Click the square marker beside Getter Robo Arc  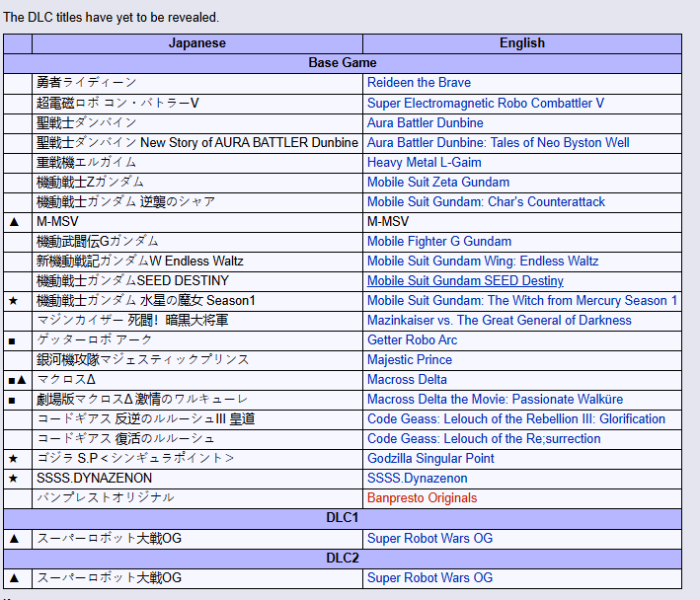coord(12,341)
